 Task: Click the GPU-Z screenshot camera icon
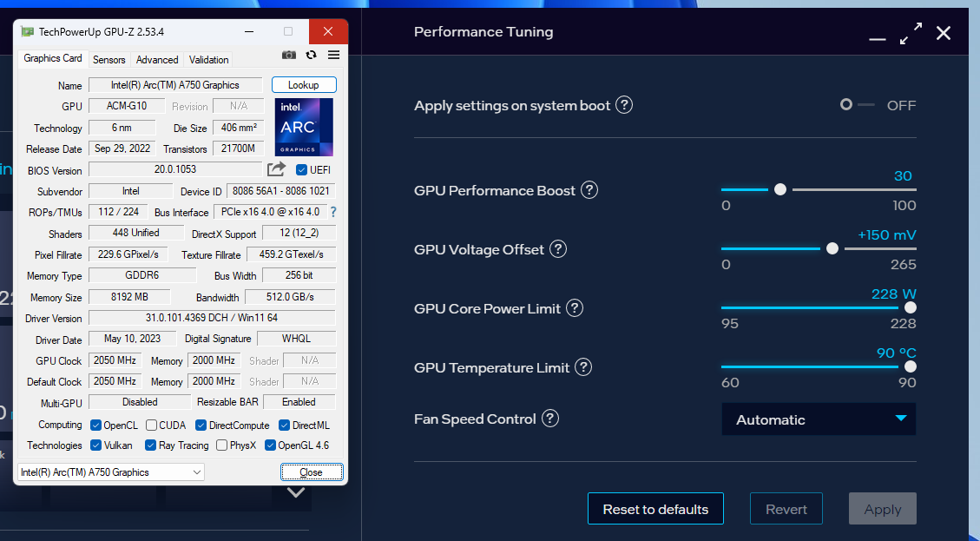[x=289, y=55]
